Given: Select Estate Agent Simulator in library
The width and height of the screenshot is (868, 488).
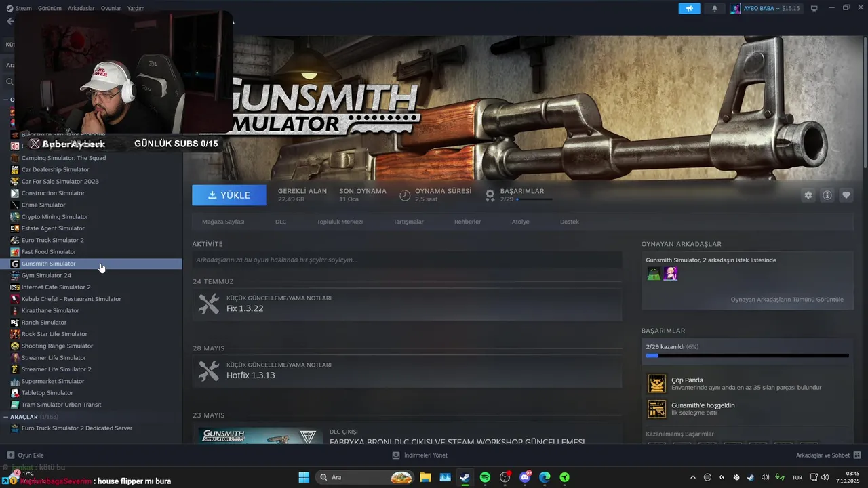Looking at the screenshot, I should point(53,228).
